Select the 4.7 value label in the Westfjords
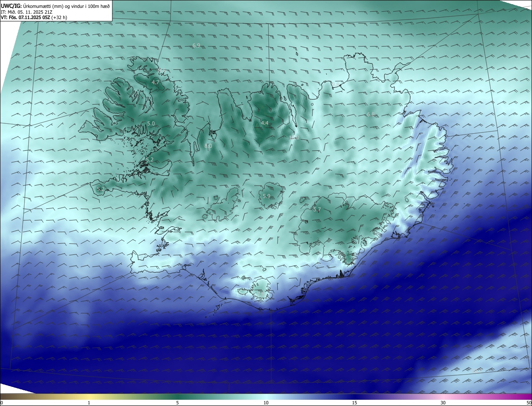Screen dimensions: 532x406 click(x=155, y=83)
